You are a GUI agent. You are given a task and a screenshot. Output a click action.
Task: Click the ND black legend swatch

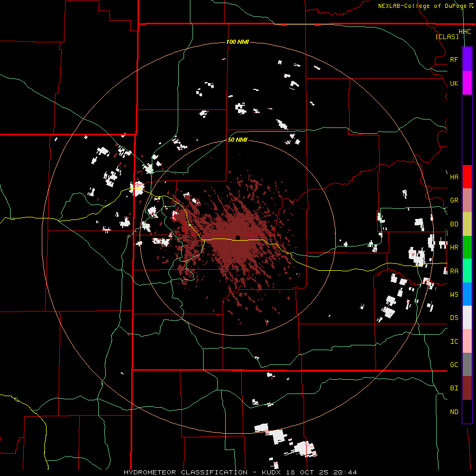[467, 411]
